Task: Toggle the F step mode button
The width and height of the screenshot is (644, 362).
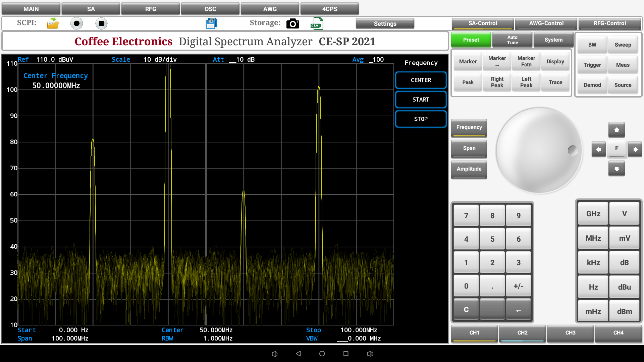Action: 616,149
